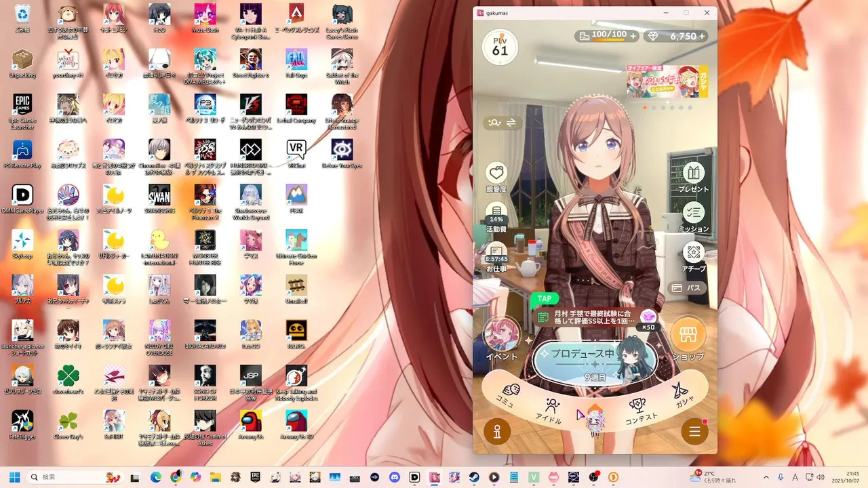Open the Fall Guys desktop shortcut
This screenshot has height=488, width=868.
click(296, 63)
